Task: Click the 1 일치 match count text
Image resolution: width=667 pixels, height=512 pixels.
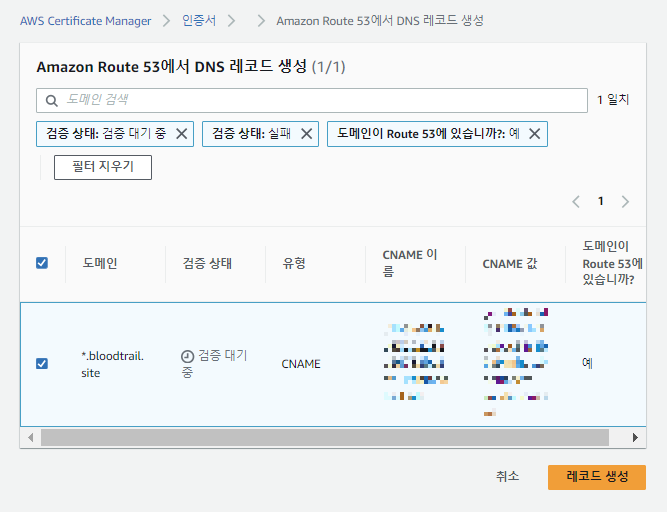Action: pos(613,100)
